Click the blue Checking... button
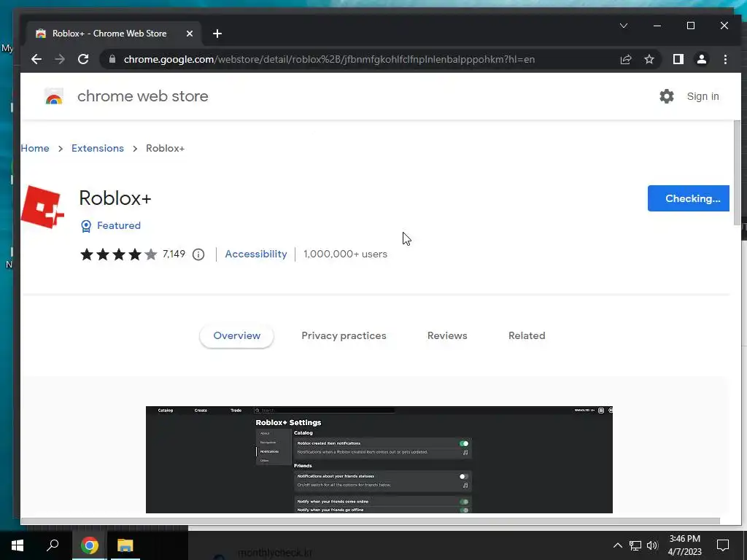The width and height of the screenshot is (747, 560). (689, 198)
